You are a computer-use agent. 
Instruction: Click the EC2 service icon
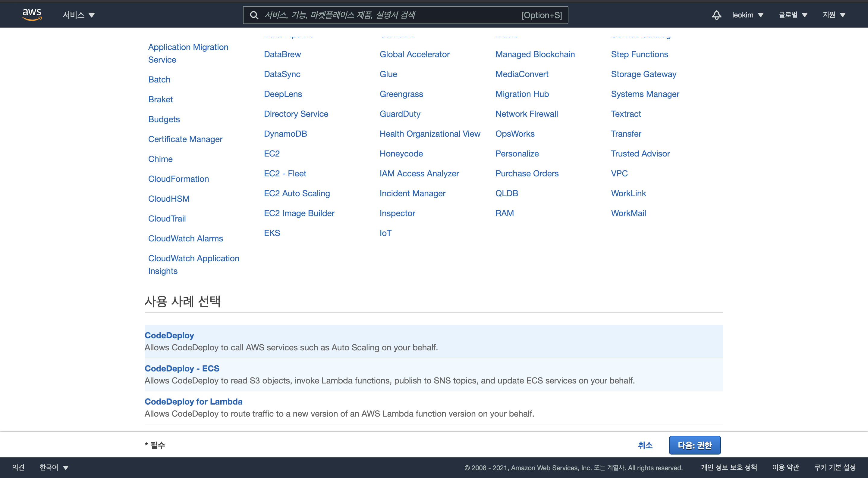tap(272, 153)
